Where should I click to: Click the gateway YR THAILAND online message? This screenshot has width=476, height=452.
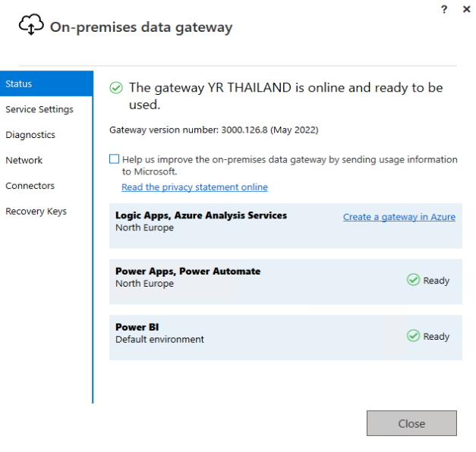click(x=285, y=96)
